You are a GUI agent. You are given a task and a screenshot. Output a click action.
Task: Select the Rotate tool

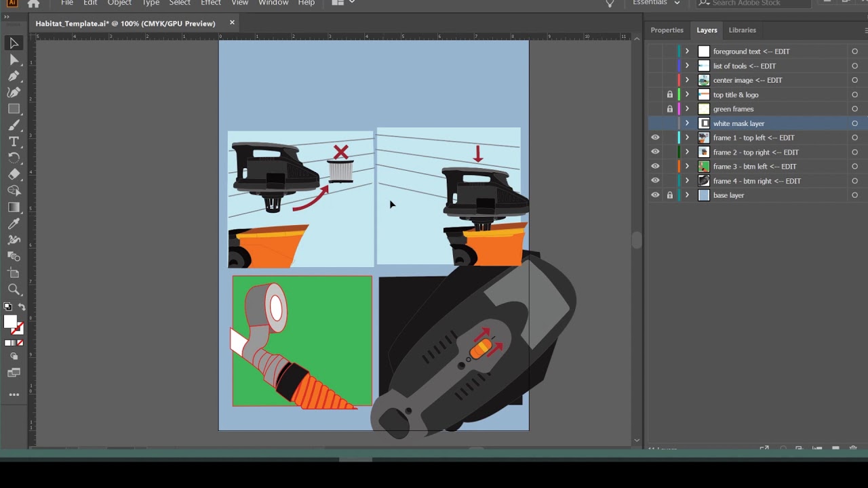[14, 158]
